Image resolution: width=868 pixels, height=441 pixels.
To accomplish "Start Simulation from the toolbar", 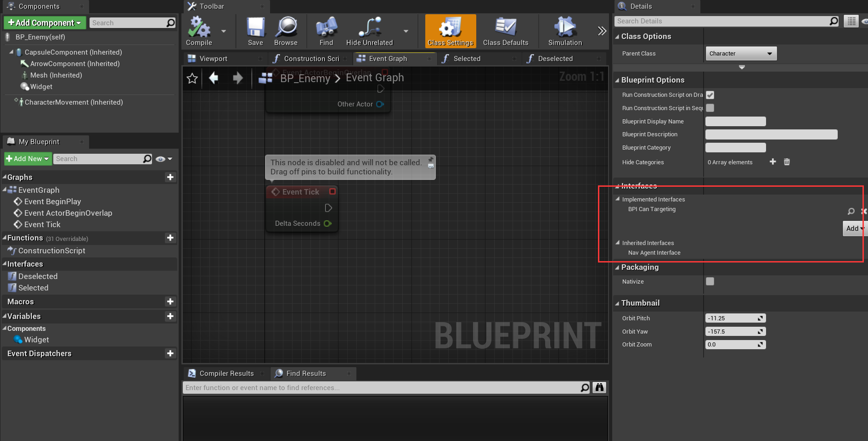I will coord(565,31).
